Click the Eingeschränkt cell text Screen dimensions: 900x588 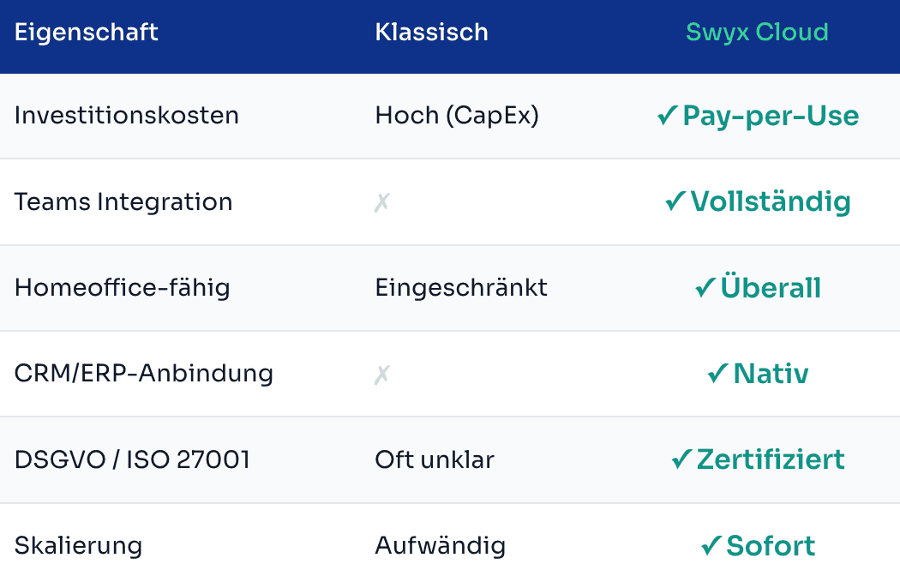(461, 288)
